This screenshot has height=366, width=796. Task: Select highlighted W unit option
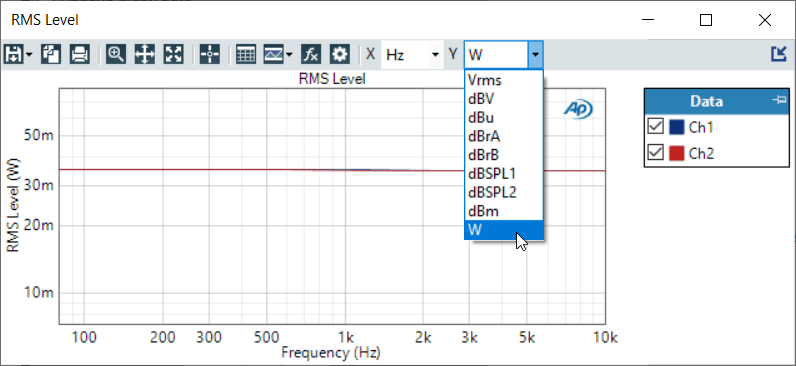[x=504, y=230]
